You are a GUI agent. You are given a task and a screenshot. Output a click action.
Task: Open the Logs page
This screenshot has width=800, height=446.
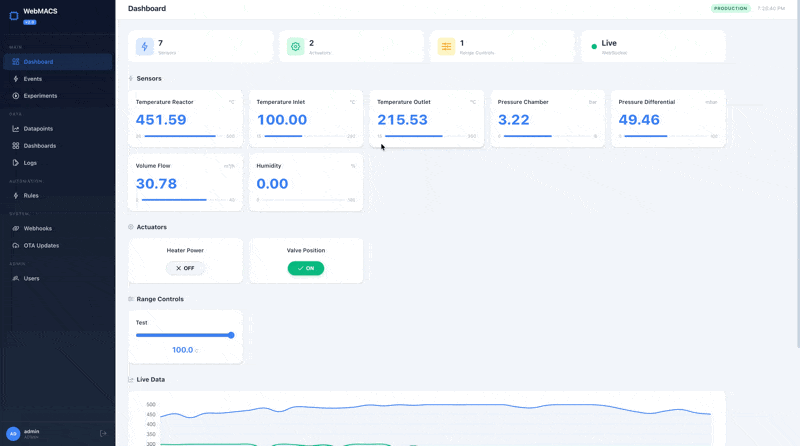(58, 163)
